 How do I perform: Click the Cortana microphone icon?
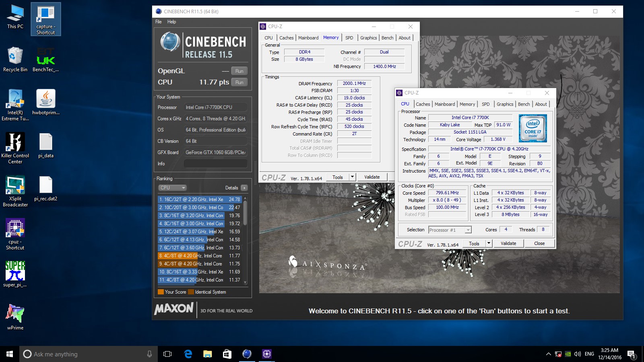[x=149, y=354]
